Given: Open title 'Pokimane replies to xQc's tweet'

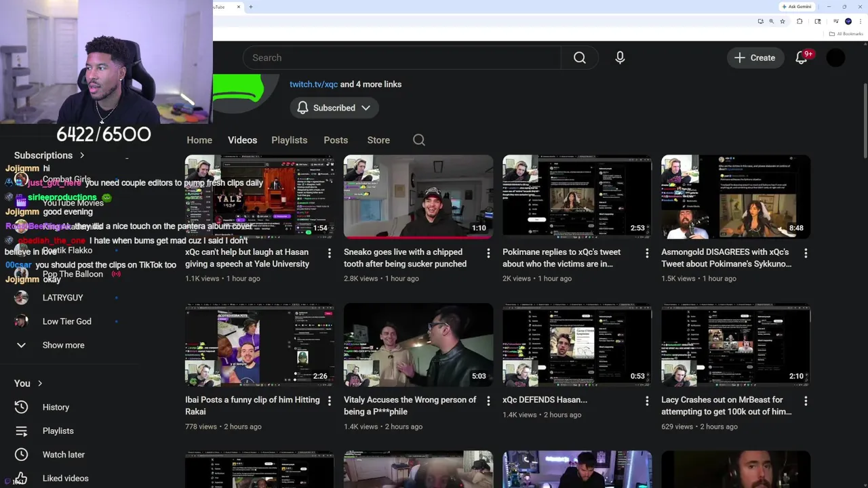Looking at the screenshot, I should click(561, 258).
